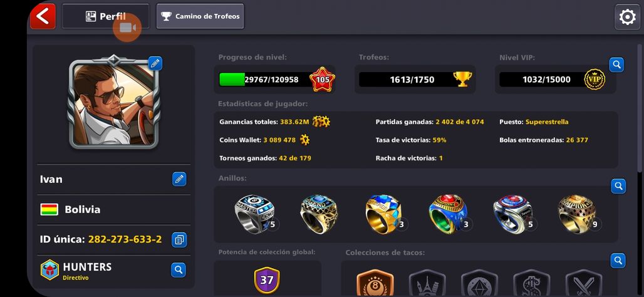Click the profile page vertical scrollbar
The height and width of the screenshot is (297, 644).
639,108
